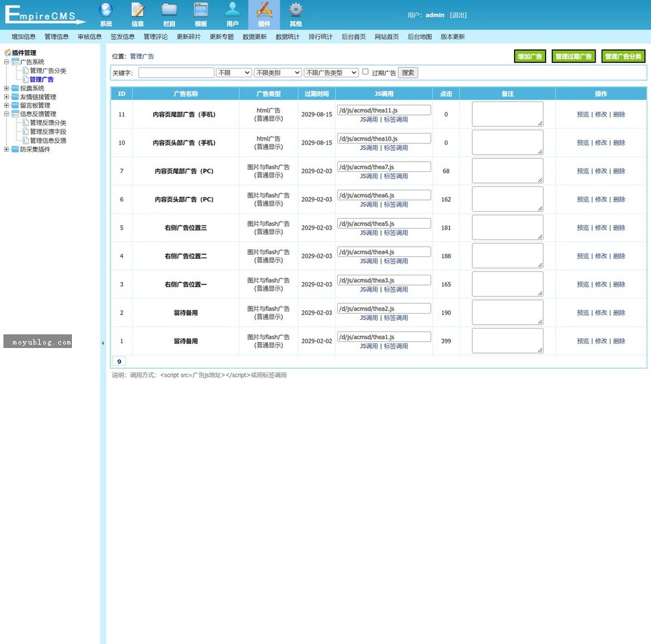Click the folder icon beside 友情链接管理

pyautogui.click(x=15, y=97)
